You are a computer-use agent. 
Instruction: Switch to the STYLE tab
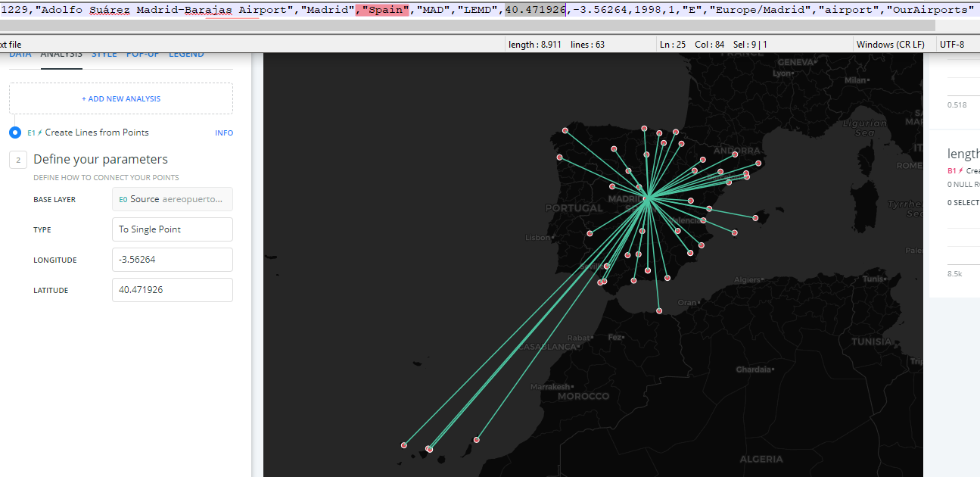pyautogui.click(x=104, y=55)
